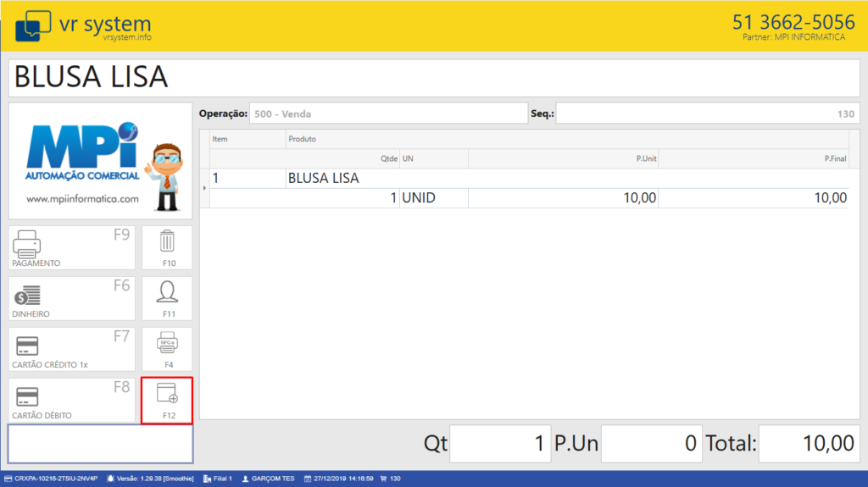Pay with Cartão Débito F8

72,400
